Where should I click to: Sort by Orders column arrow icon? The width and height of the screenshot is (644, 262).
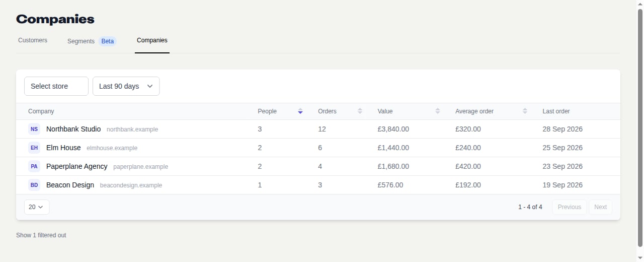(x=360, y=111)
